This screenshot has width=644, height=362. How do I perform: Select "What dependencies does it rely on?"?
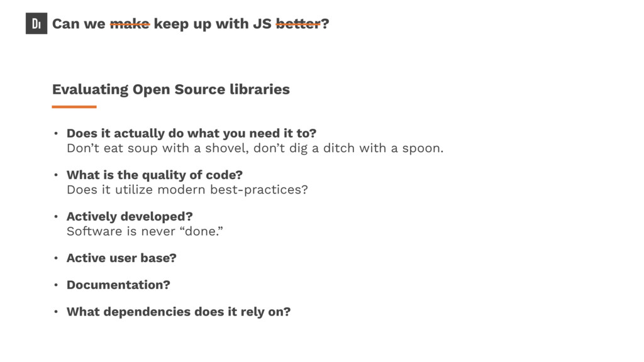(x=179, y=312)
